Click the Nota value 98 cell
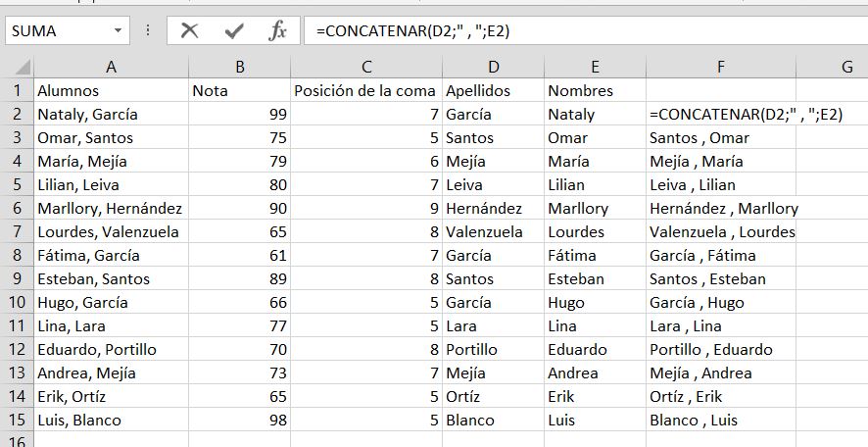This screenshot has height=447, width=868. [x=238, y=421]
